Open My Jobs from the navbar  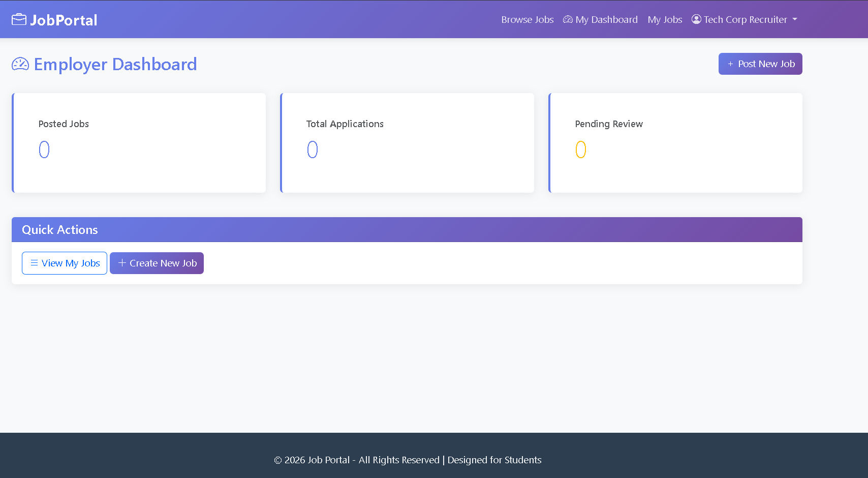(665, 19)
